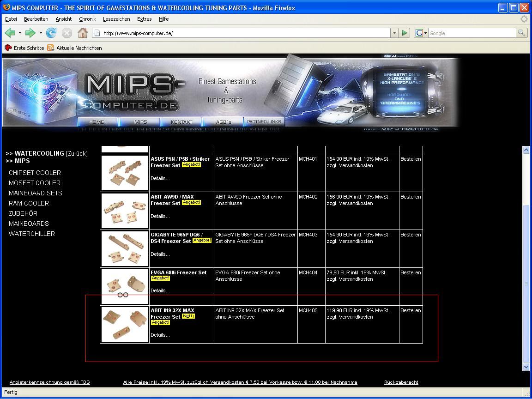
Task: Click Bestellen for item MCH404
Action: point(411,273)
